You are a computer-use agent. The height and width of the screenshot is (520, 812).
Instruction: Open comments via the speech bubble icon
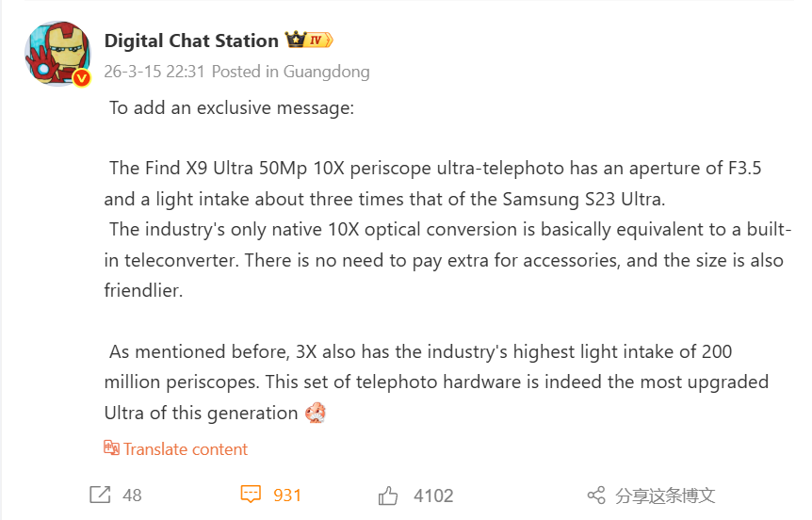click(x=251, y=495)
